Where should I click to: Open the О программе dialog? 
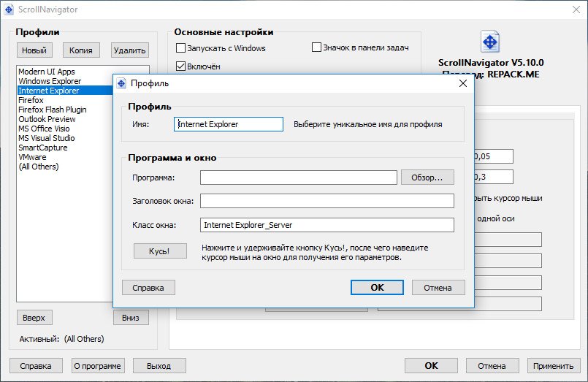98,365
